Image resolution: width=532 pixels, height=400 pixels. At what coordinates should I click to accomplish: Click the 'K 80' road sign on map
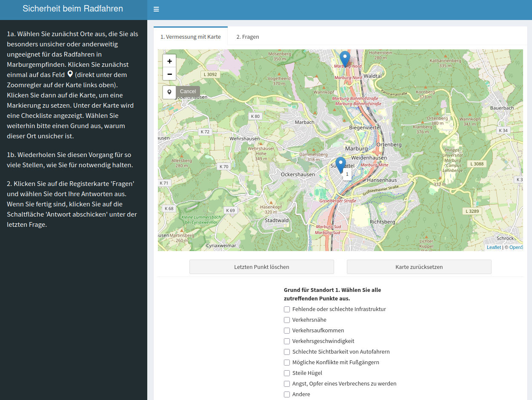(255, 116)
